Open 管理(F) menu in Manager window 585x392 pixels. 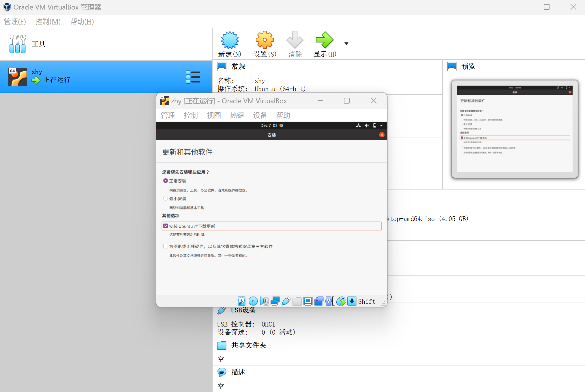[15, 22]
